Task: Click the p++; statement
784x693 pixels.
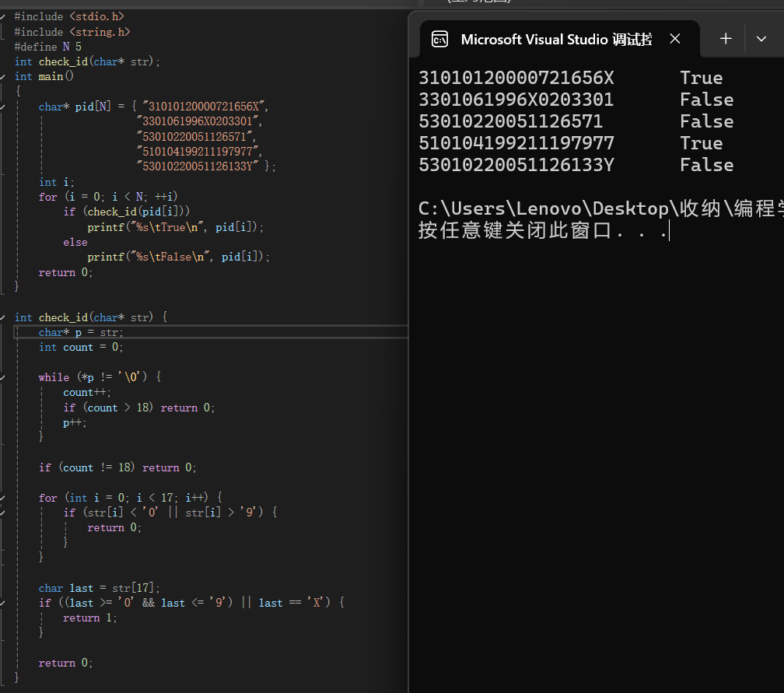Action: pos(75,422)
